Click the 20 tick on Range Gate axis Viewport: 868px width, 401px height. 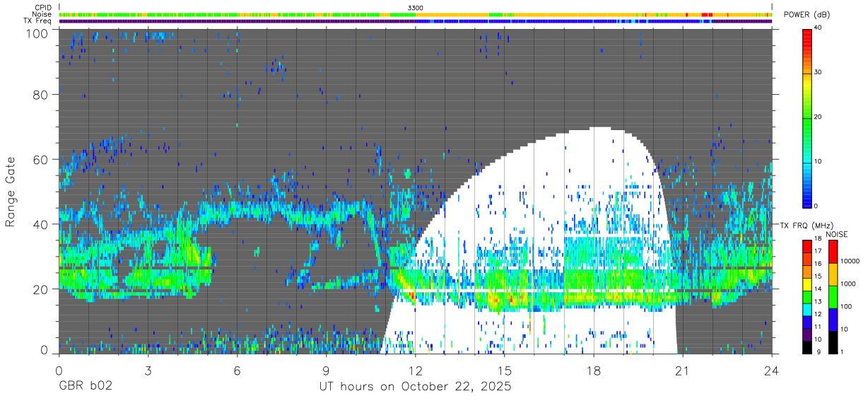[x=40, y=289]
